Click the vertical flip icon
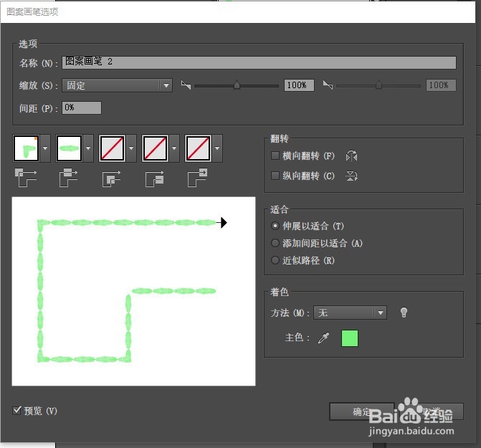 351,176
